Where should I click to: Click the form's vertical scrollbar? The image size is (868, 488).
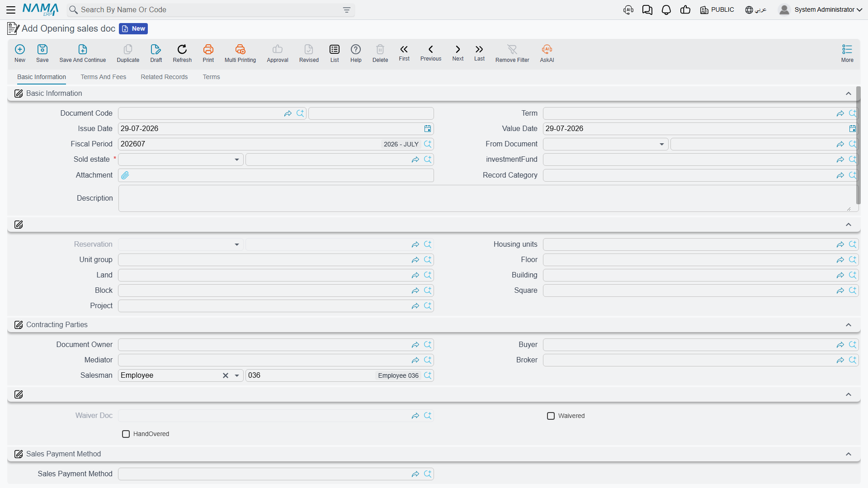[x=858, y=145]
